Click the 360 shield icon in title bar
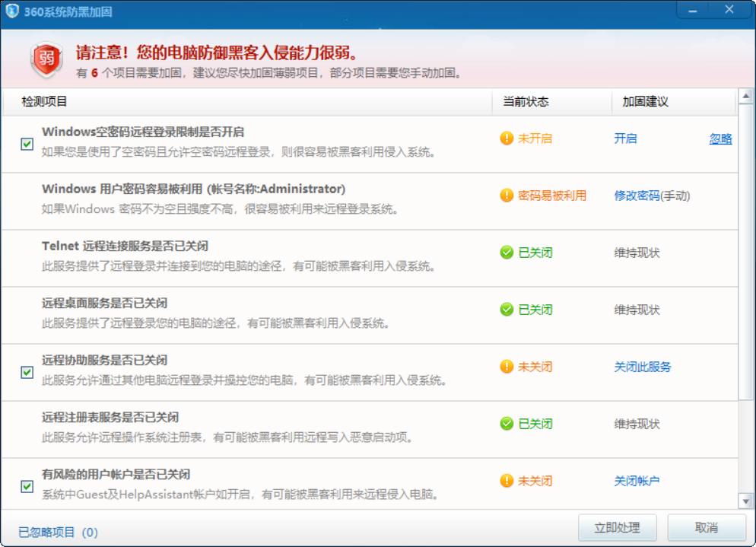 coord(11,10)
